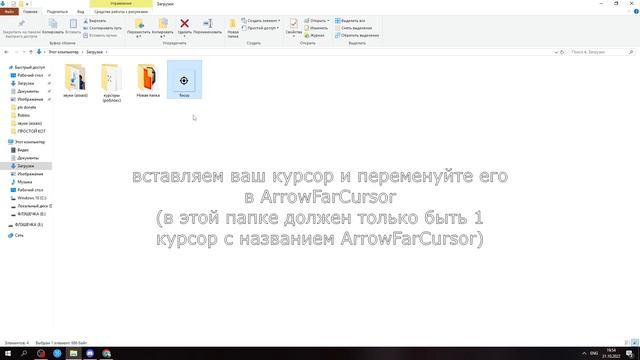Open the address bar history dropdown arrow

coord(556,52)
